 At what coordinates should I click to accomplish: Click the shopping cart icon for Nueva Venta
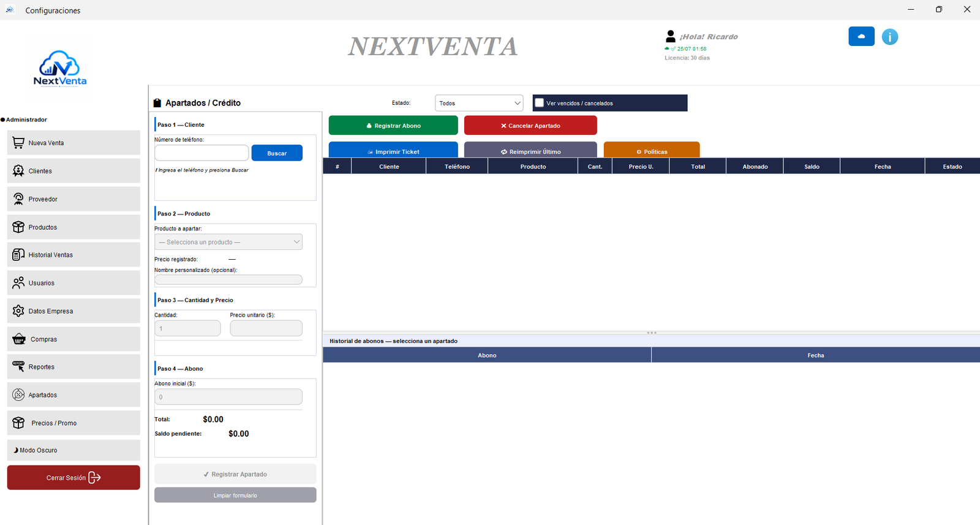[18, 143]
